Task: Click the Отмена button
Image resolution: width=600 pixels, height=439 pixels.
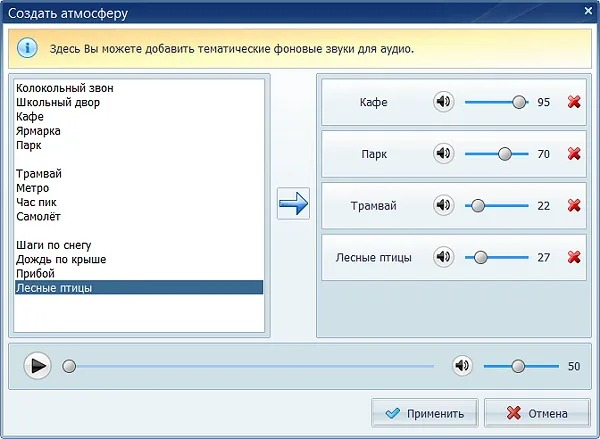Action: coord(537,413)
